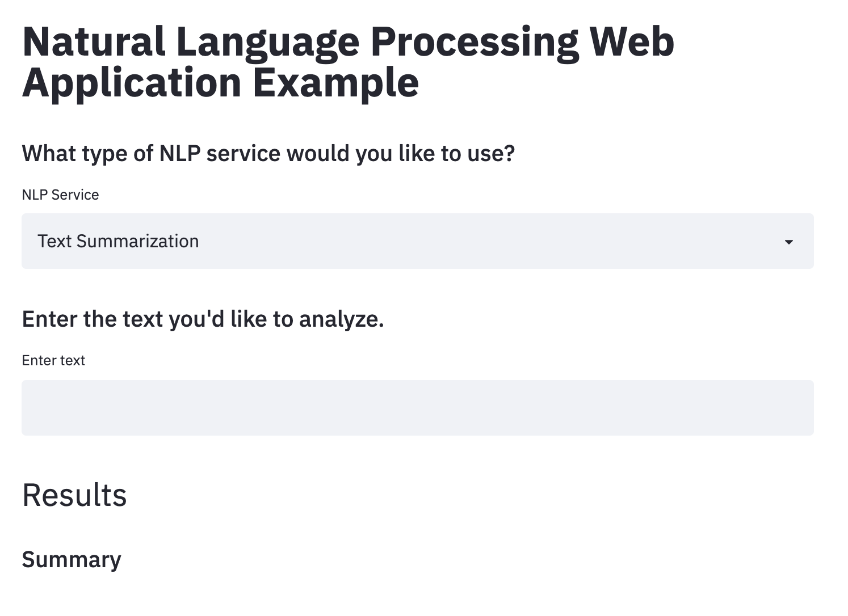Click the word 'Natural' in the page title
The width and height of the screenshot is (848, 616).
pyautogui.click(x=94, y=42)
